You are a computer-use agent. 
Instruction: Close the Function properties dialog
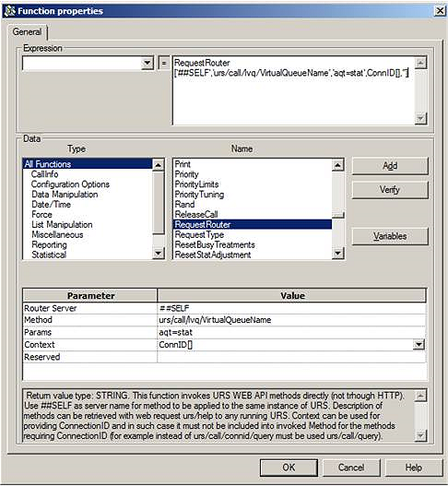[x=440, y=11]
